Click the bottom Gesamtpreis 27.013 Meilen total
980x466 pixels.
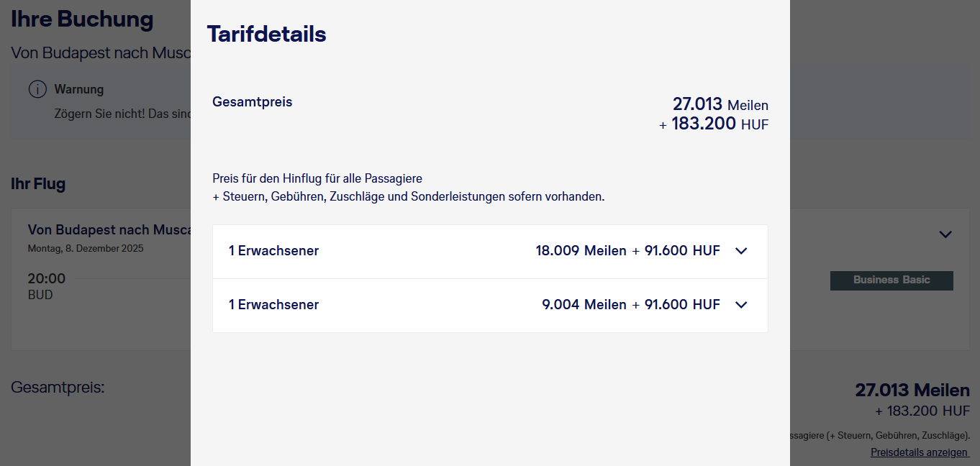point(912,390)
